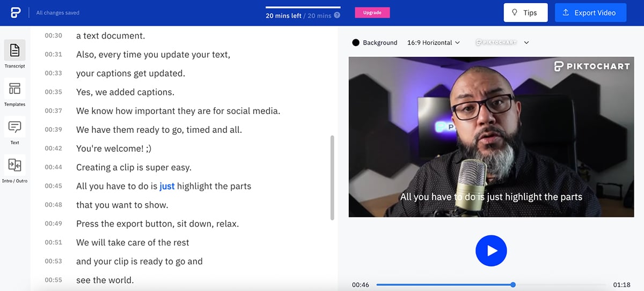The height and width of the screenshot is (291, 644).
Task: Click transcript line "Yes, we added captions."
Action: (125, 92)
